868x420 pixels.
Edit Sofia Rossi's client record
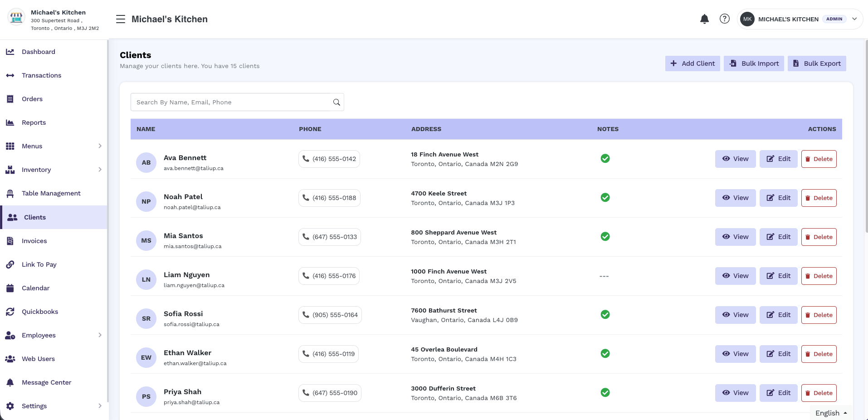tap(778, 315)
